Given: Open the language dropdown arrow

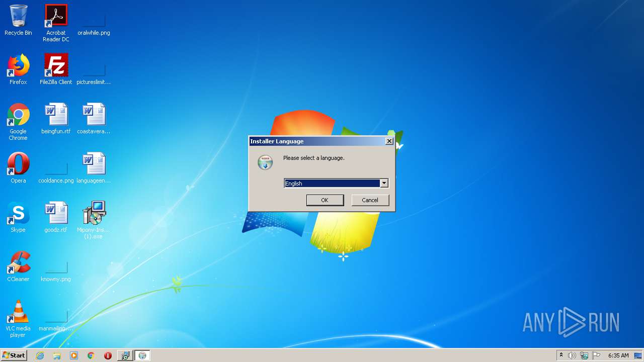Looking at the screenshot, I should pyautogui.click(x=384, y=184).
